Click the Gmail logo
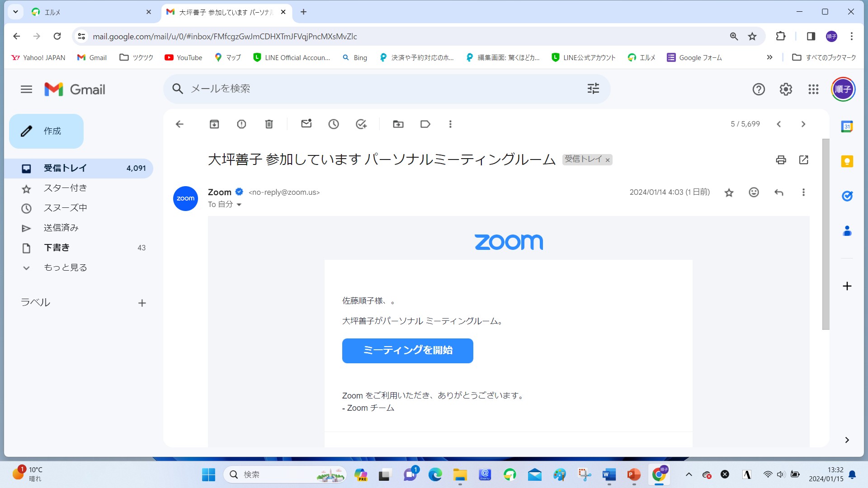 tap(75, 89)
